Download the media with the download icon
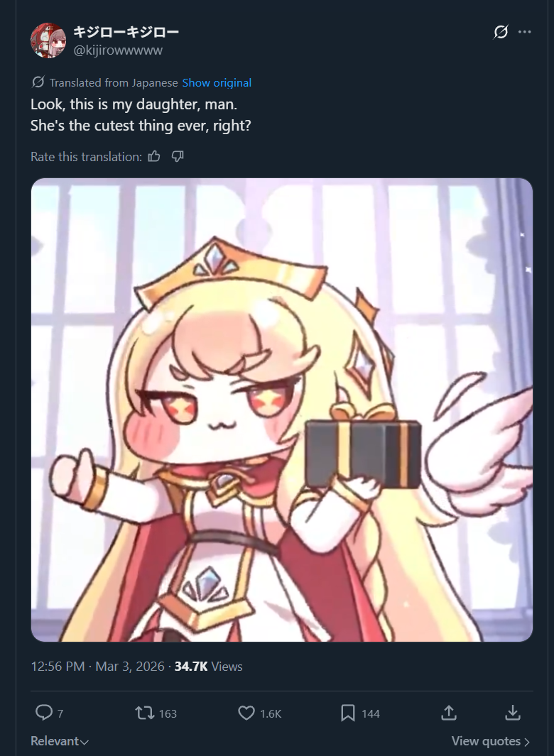Viewport: 554px width, 756px height. pyautogui.click(x=513, y=713)
